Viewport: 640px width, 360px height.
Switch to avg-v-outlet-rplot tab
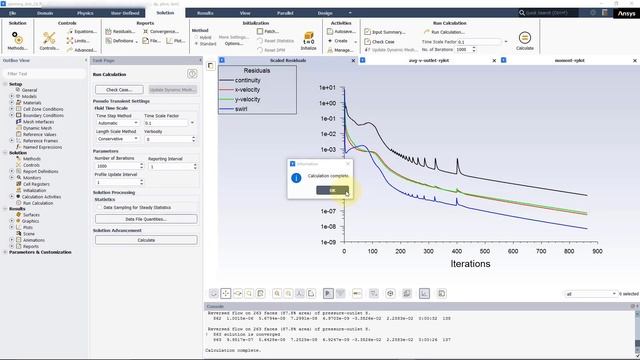click(429, 60)
